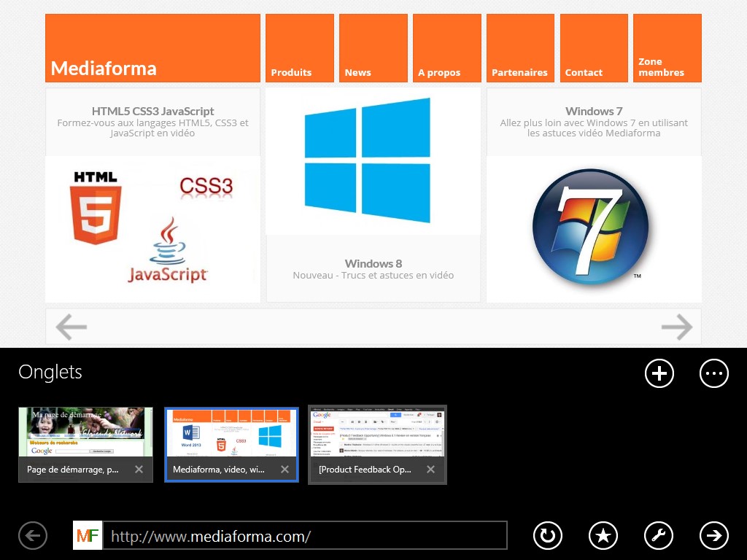This screenshot has height=560, width=747.
Task: Click the Windows 8 heading link
Action: 373,263
